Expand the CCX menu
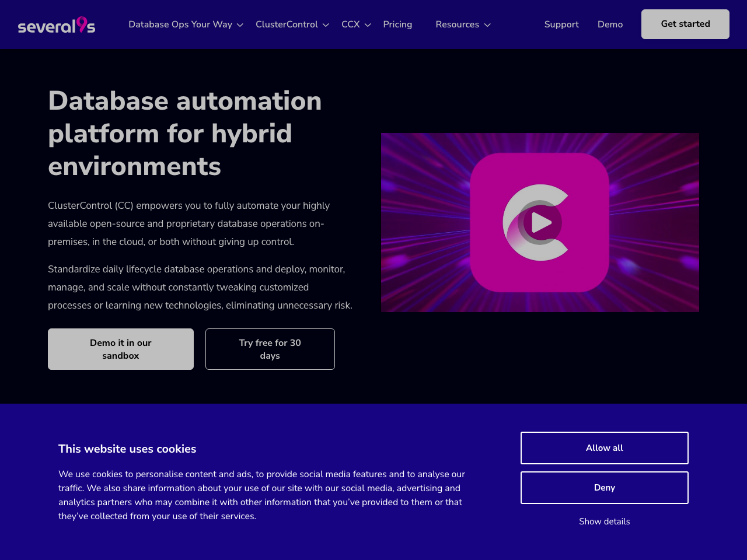 click(x=351, y=24)
